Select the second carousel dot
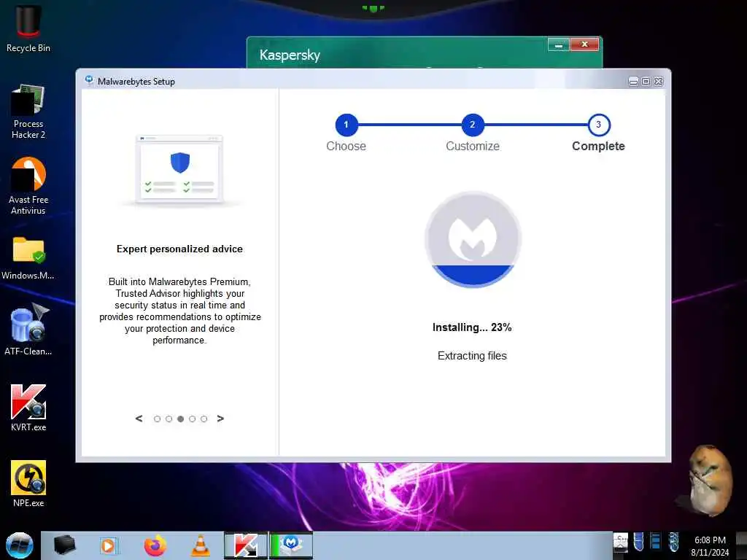Screen dimensions: 747x560 pyautogui.click(x=169, y=419)
